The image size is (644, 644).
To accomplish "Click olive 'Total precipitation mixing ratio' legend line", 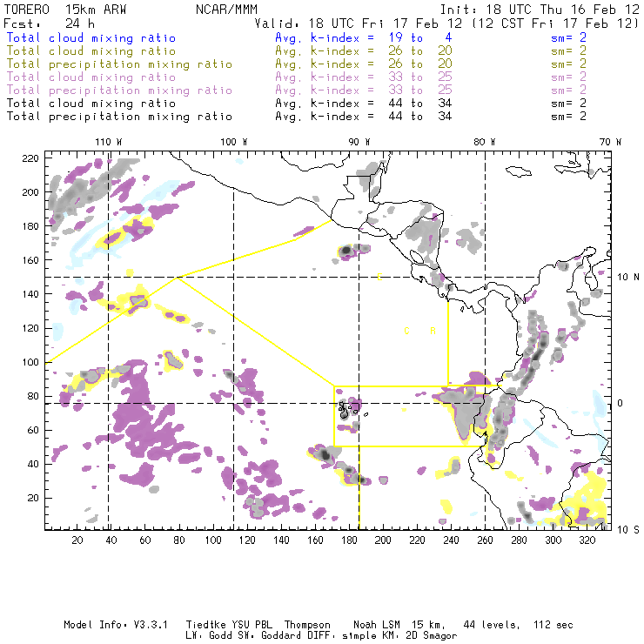I will 119,64.
